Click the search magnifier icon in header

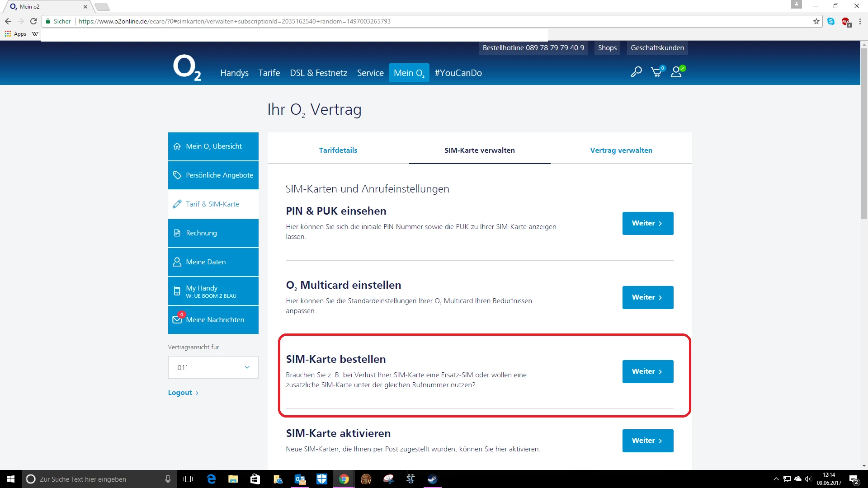click(x=636, y=72)
